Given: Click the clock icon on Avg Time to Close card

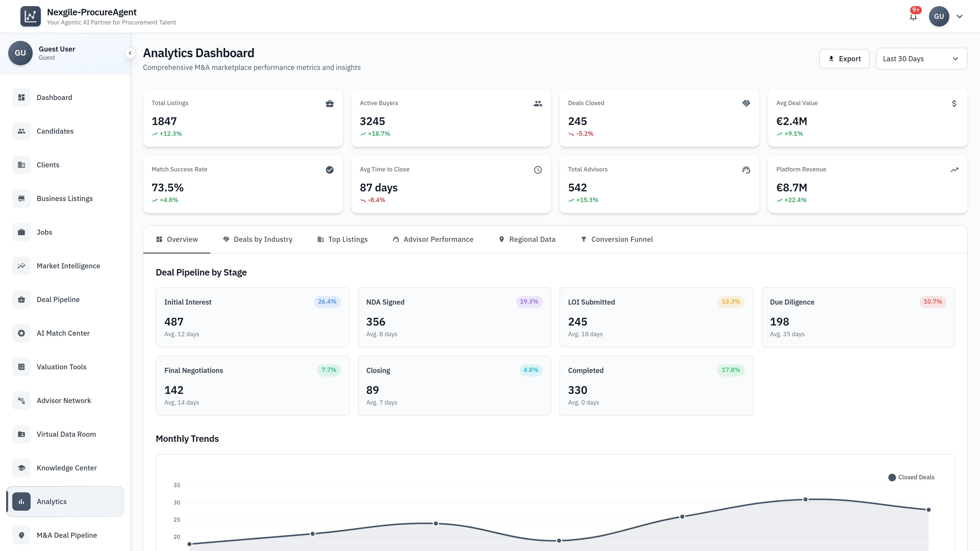Looking at the screenshot, I should [x=537, y=170].
